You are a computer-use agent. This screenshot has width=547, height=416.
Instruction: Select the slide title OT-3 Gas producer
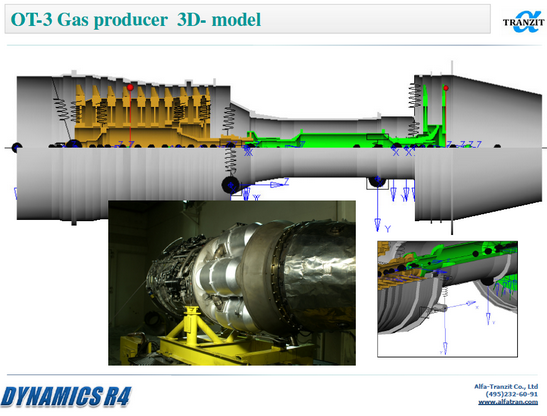[89, 20]
